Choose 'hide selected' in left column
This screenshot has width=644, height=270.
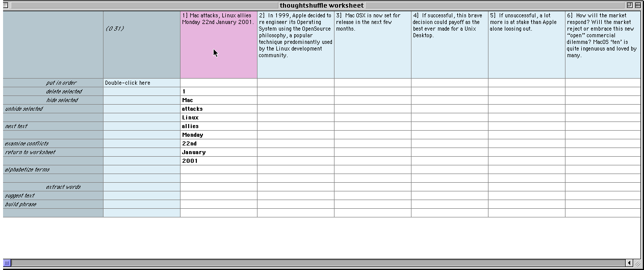[x=62, y=100]
